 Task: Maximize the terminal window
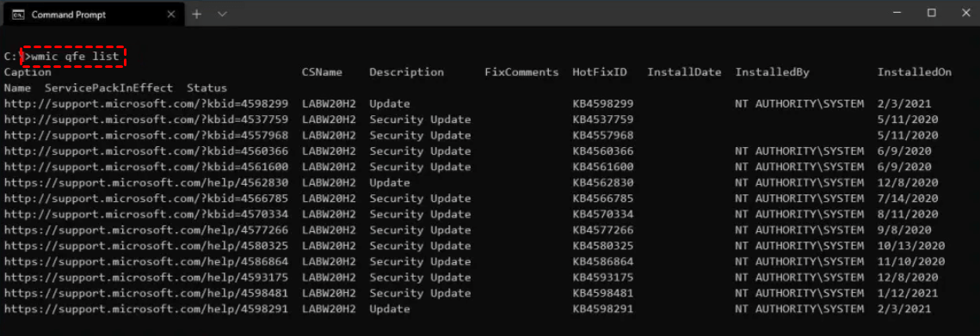[931, 13]
